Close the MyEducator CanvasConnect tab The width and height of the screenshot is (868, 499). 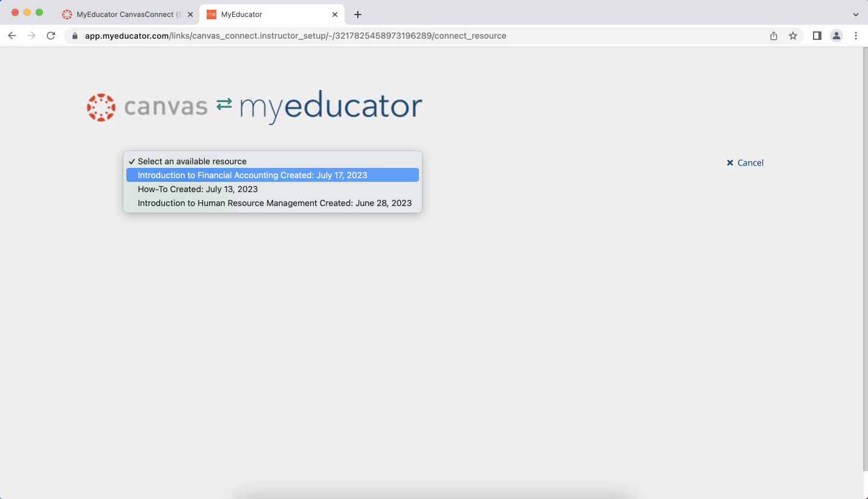coord(190,14)
